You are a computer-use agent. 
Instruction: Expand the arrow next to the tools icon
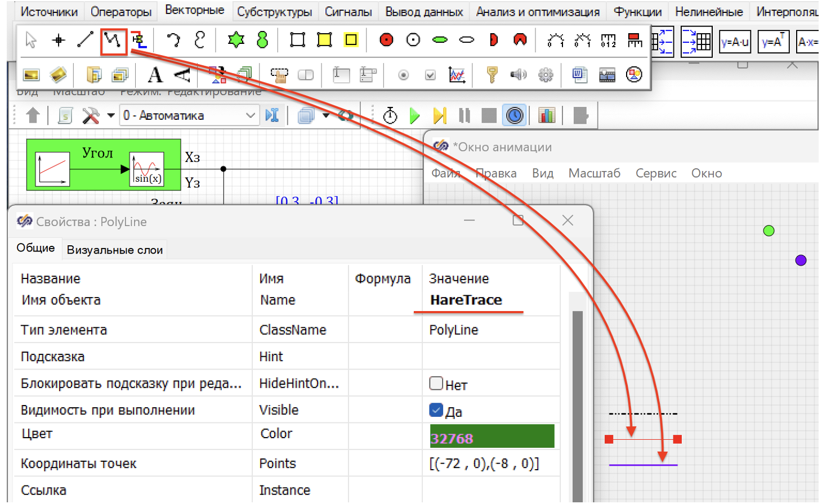111,116
